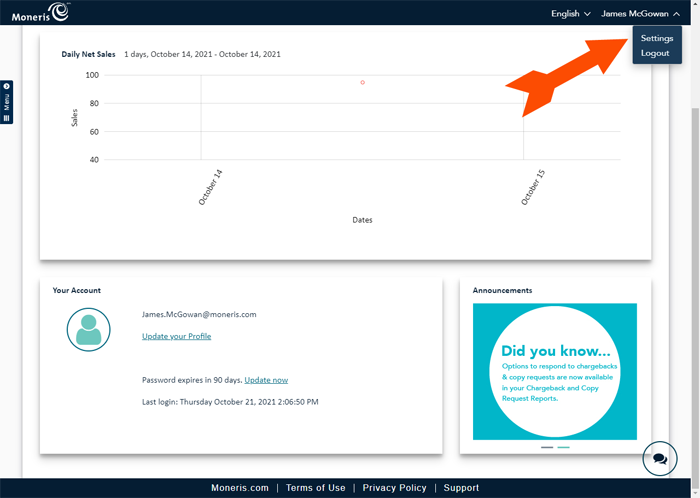
Task: Expand the side Menu tab
Action: pyautogui.click(x=6, y=102)
